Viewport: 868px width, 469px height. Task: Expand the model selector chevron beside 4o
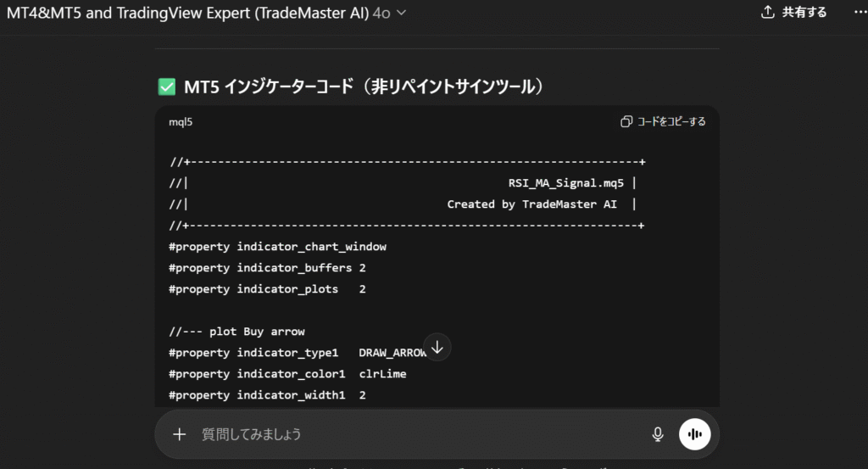coord(402,13)
